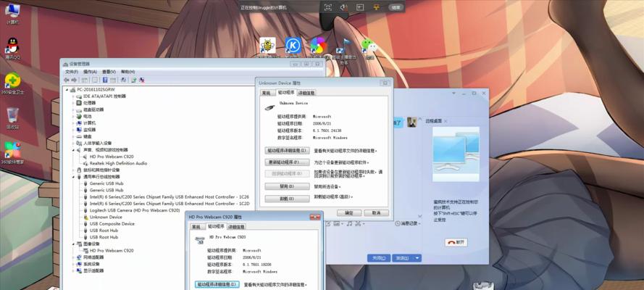Image resolution: width=644 pixels, height=290 pixels.
Task: Launch the blue K music player shortcut
Action: click(x=293, y=46)
